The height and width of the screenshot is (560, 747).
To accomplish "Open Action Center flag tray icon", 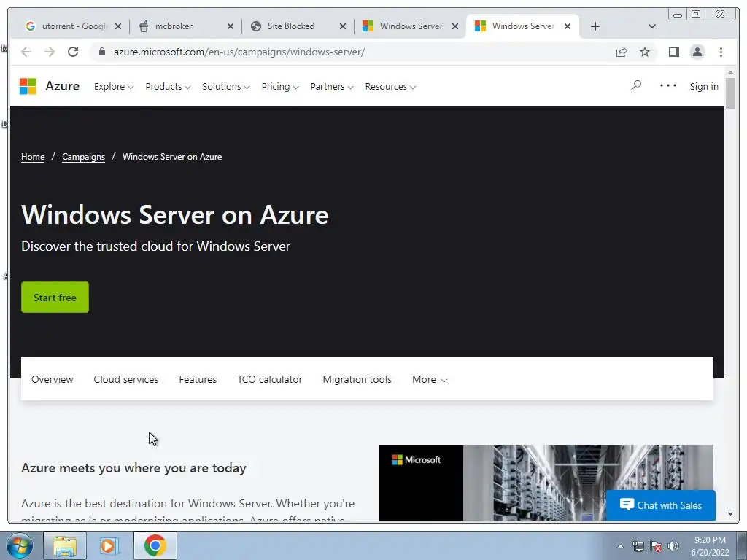I will point(656,546).
